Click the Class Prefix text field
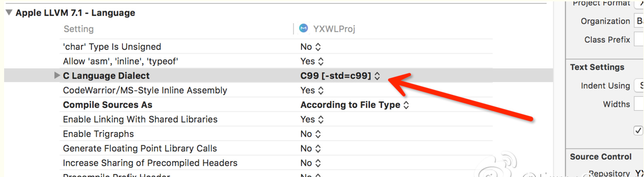 639,40
